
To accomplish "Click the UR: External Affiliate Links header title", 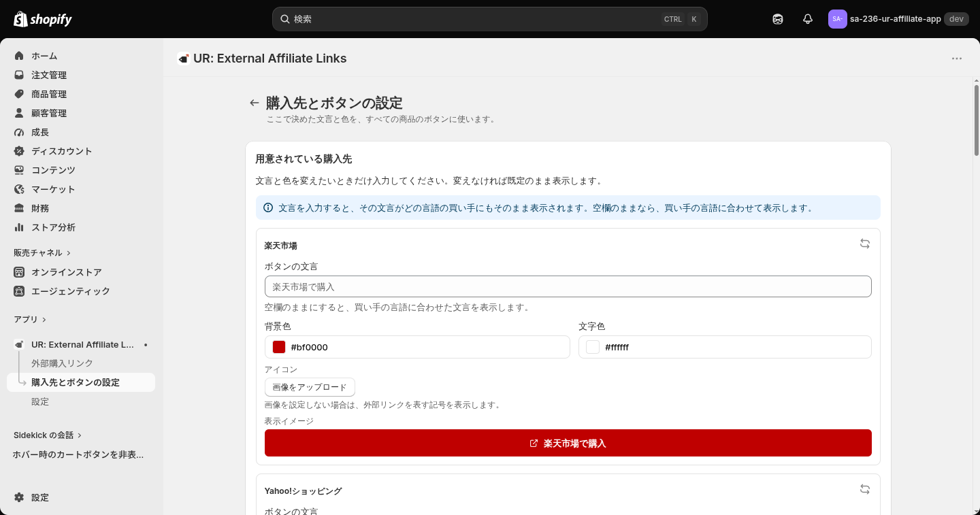I will [x=270, y=59].
